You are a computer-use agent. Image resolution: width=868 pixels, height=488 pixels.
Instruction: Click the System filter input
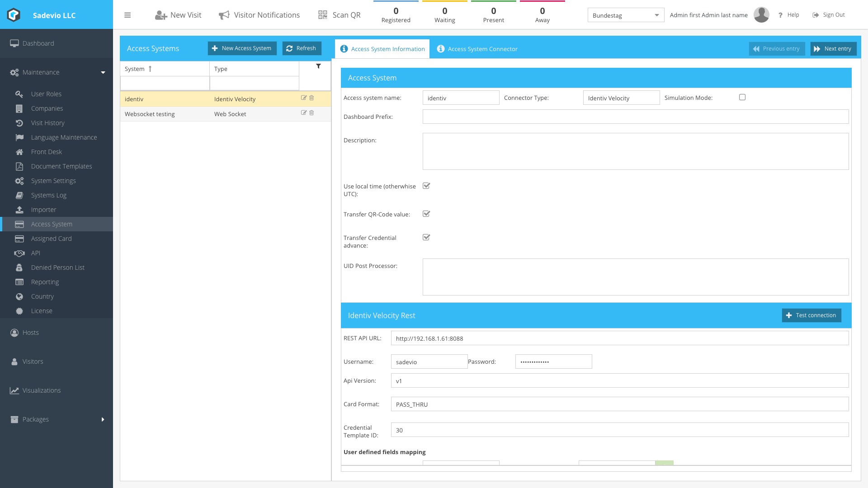[x=165, y=83]
